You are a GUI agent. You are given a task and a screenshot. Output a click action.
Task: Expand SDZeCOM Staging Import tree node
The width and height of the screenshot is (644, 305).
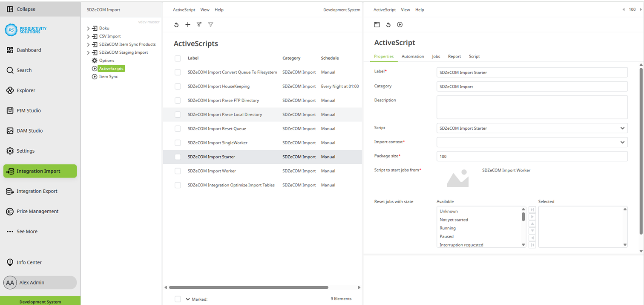(x=88, y=52)
